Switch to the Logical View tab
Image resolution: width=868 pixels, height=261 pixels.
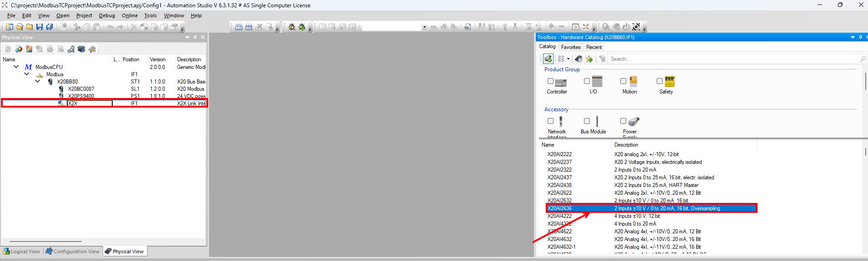tap(22, 251)
